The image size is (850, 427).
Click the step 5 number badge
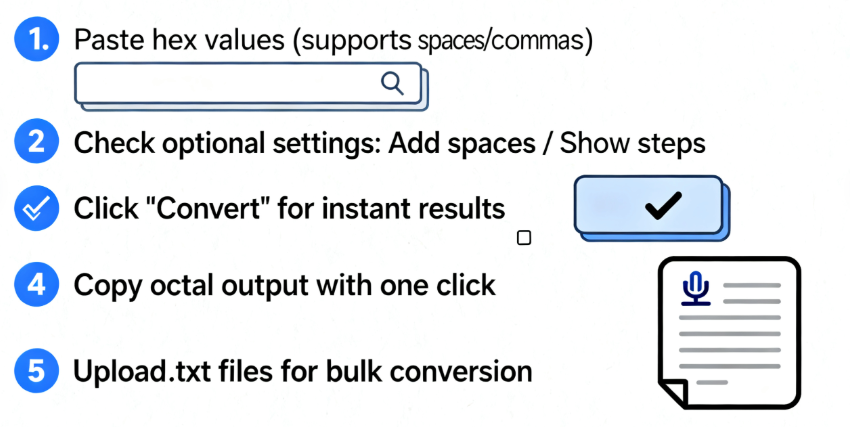click(x=35, y=371)
